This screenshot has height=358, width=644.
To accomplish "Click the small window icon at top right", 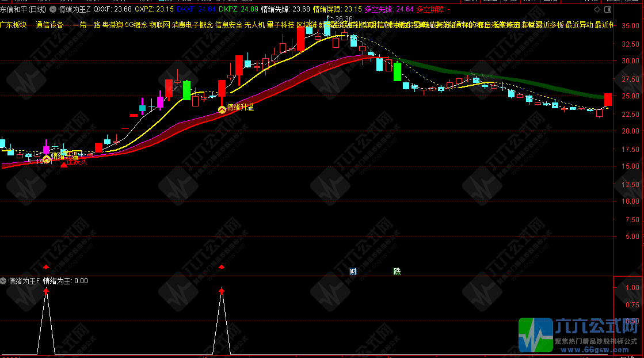I will pos(608,10).
